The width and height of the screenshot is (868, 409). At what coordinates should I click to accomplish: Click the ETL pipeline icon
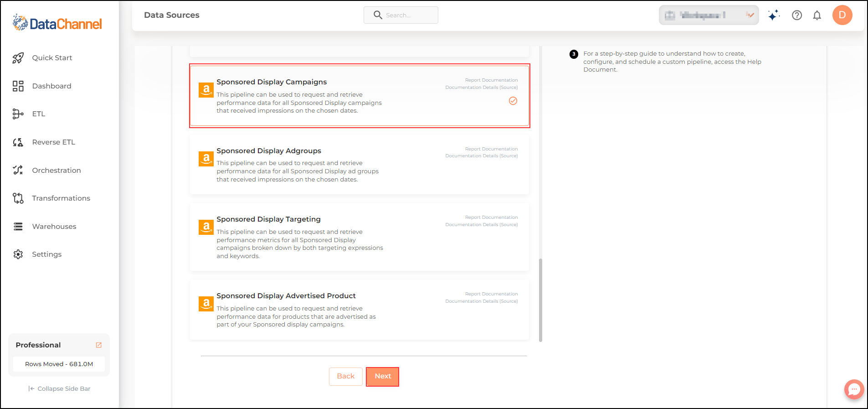click(18, 114)
